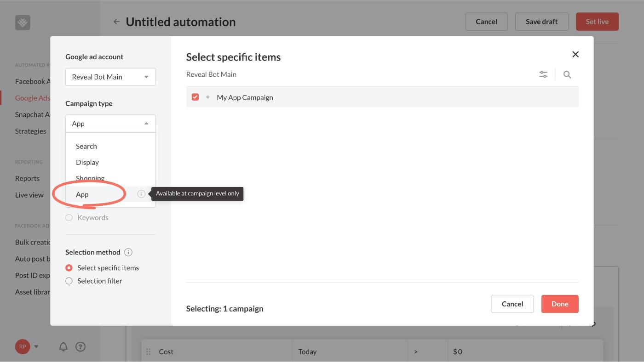Open notifications bell icon

pyautogui.click(x=63, y=346)
